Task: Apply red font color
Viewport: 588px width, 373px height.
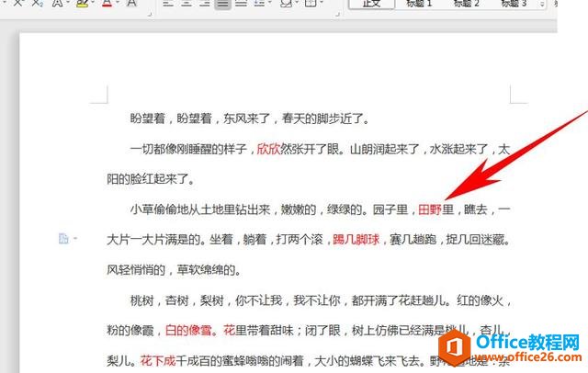Action: coord(107,3)
